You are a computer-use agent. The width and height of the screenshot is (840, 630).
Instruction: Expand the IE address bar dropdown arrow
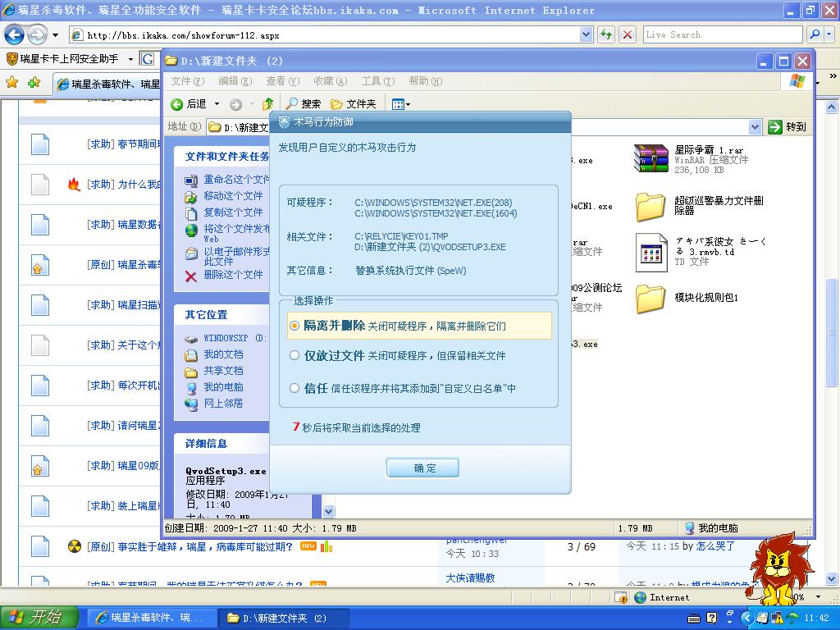click(x=586, y=34)
